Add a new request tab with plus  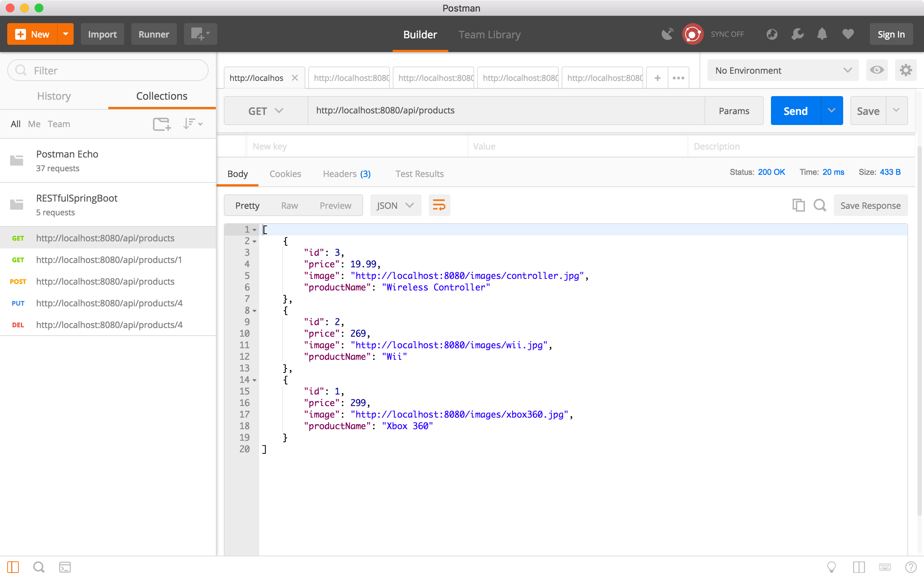tap(658, 78)
